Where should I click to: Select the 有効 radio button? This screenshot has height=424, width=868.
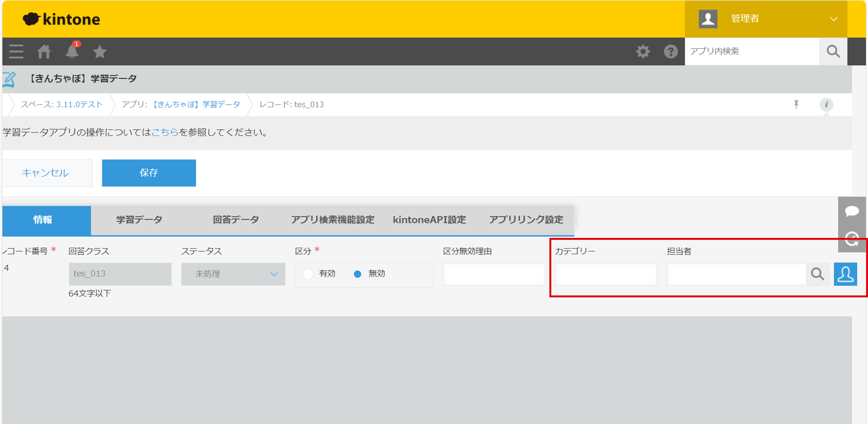[308, 274]
